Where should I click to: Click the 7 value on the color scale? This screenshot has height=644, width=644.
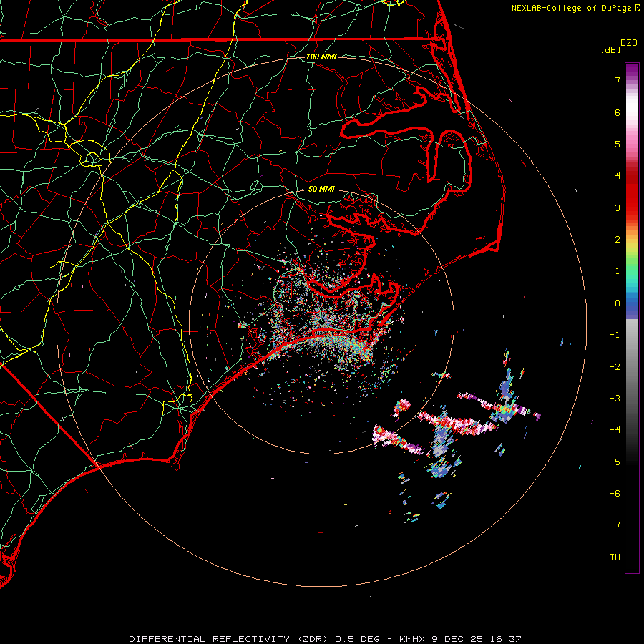point(618,80)
